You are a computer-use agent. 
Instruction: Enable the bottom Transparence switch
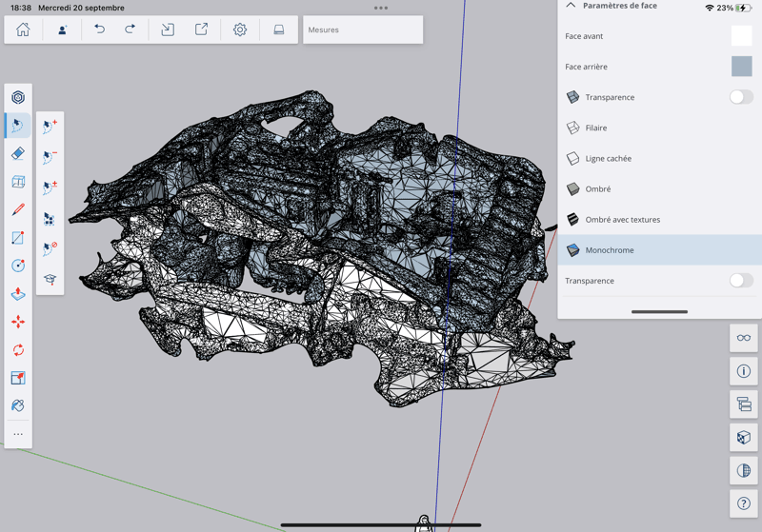(x=740, y=281)
